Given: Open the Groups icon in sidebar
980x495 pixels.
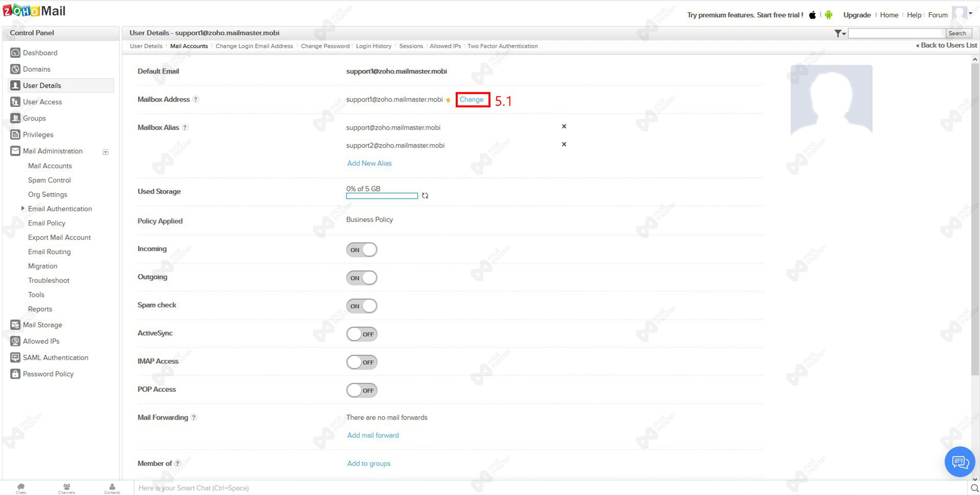Looking at the screenshot, I should 15,118.
